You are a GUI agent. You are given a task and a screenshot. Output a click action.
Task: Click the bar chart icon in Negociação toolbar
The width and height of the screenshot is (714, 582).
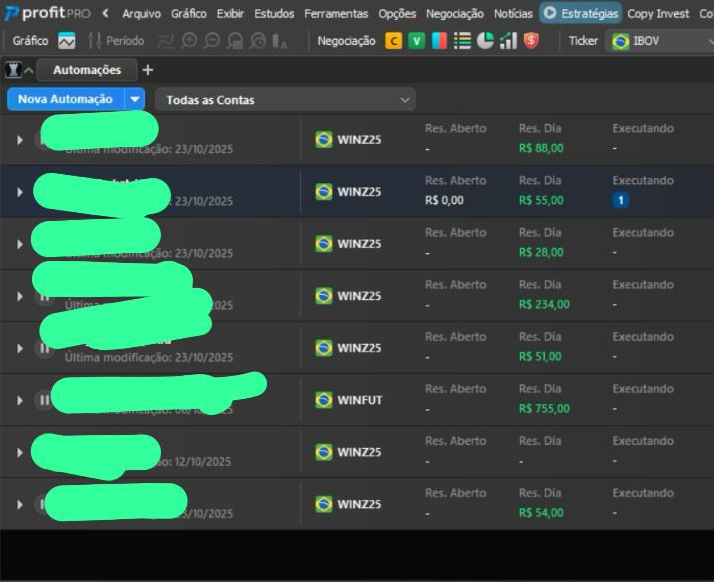click(508, 41)
